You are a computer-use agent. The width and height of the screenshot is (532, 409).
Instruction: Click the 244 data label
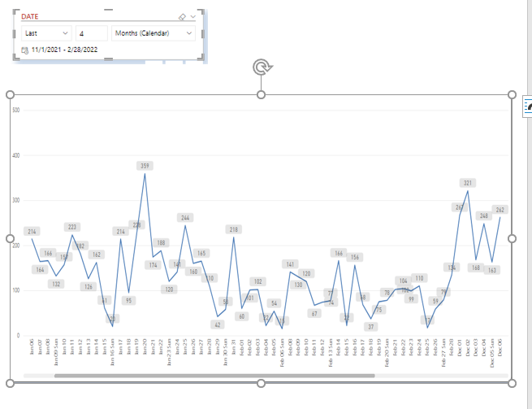pyautogui.click(x=185, y=218)
